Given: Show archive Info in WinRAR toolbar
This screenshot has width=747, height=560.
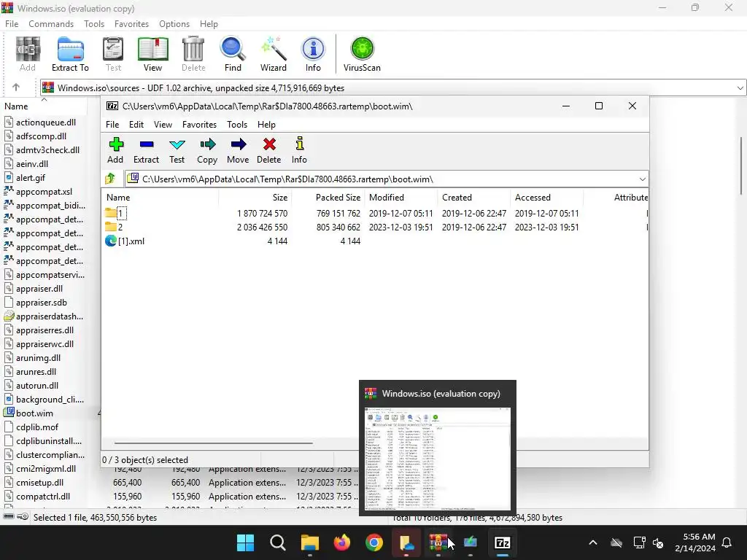Looking at the screenshot, I should (x=313, y=54).
